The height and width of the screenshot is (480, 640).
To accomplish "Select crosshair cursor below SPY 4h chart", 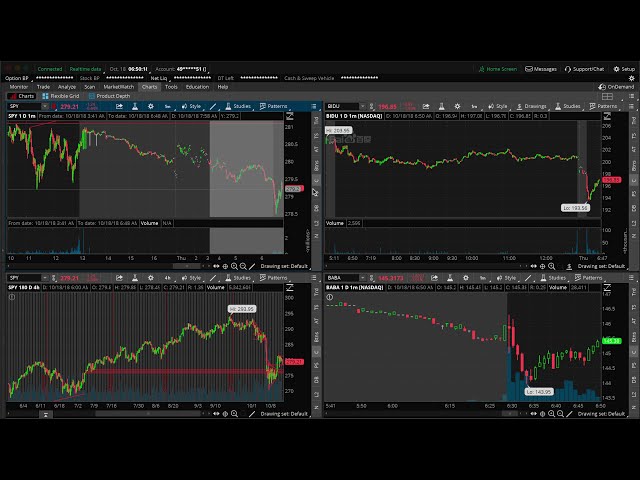I will coord(225,414).
